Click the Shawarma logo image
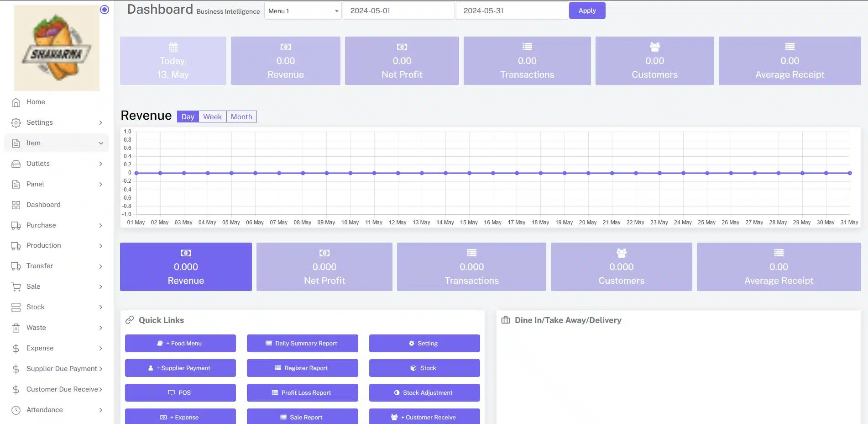 pyautogui.click(x=57, y=48)
